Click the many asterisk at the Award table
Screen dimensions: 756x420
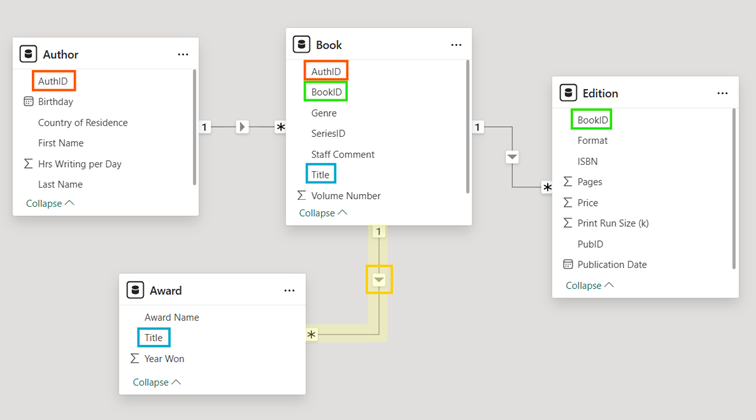[x=311, y=334]
